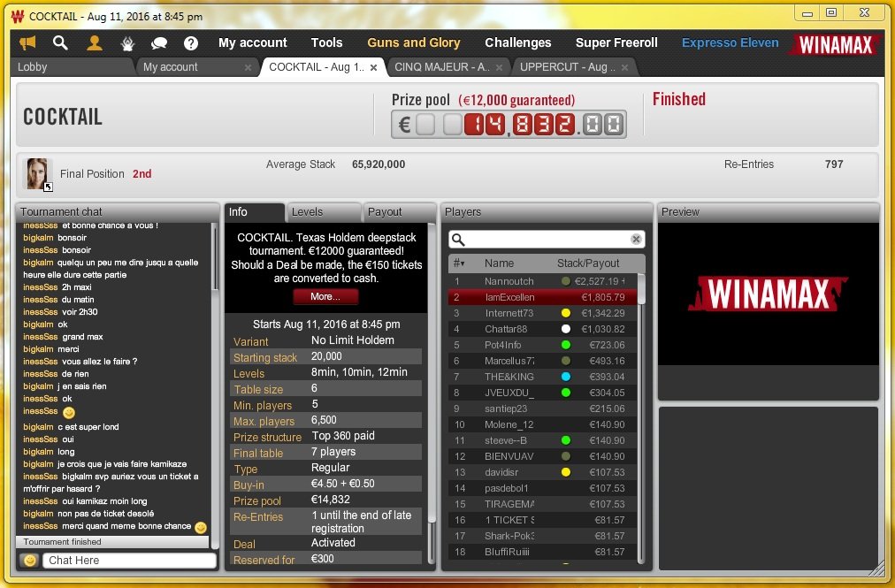Minimize the Winamax window
This screenshot has width=895, height=588.
click(807, 13)
